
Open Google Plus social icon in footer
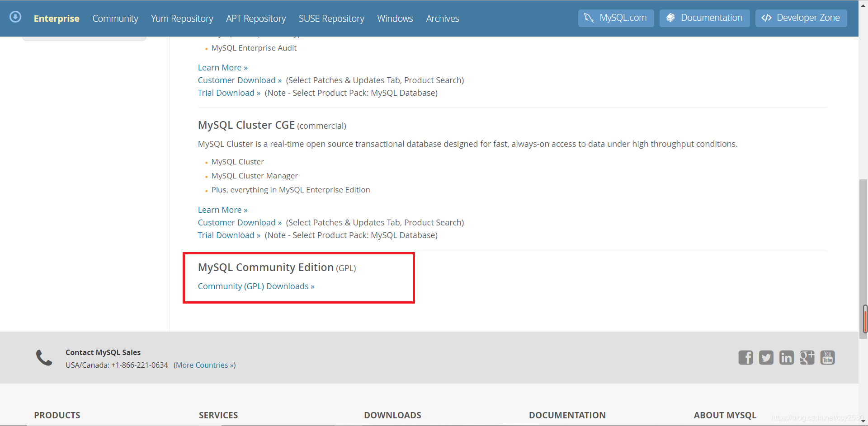[807, 357]
